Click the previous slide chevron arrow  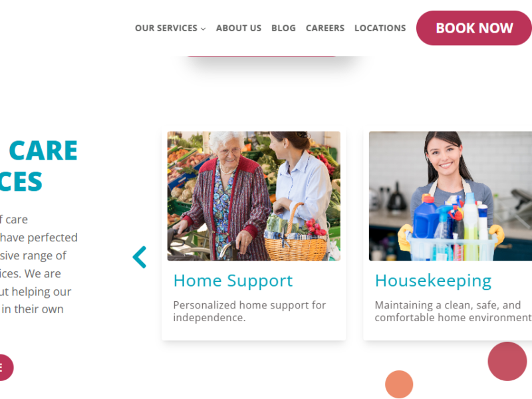pyautogui.click(x=140, y=257)
